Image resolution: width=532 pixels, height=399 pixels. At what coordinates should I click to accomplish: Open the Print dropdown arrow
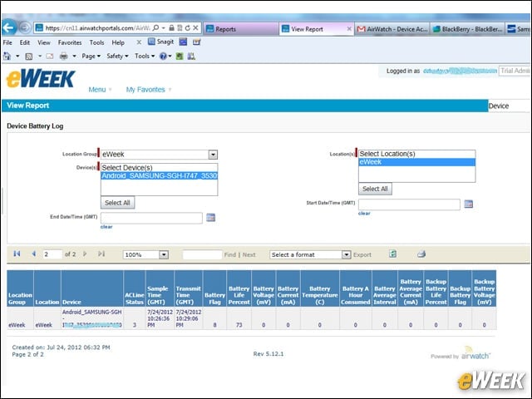click(x=74, y=56)
